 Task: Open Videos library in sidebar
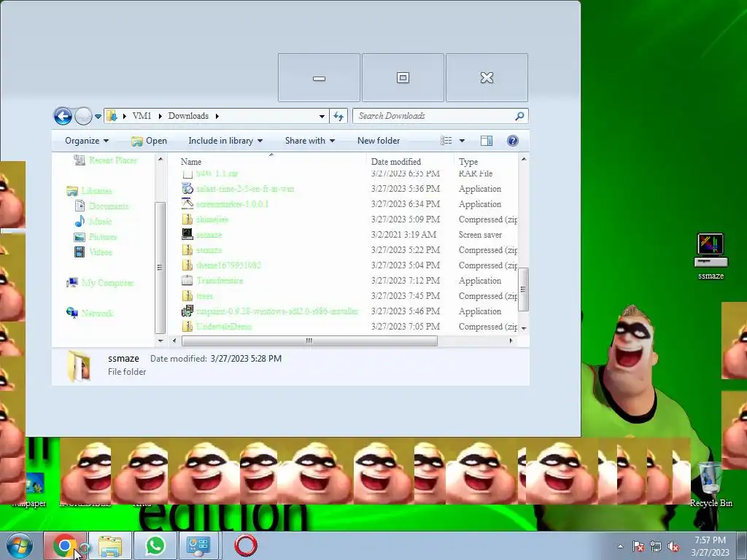[x=94, y=252]
